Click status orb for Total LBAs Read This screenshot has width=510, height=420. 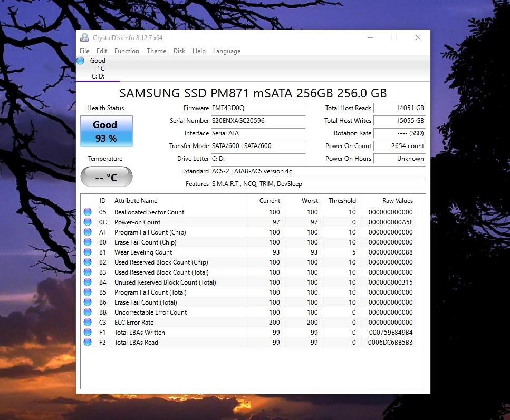88,343
